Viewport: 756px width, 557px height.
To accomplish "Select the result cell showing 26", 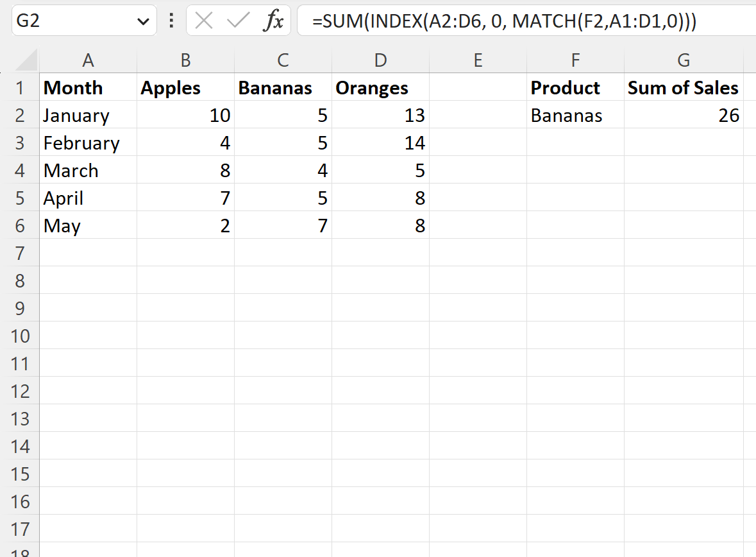I will point(684,115).
